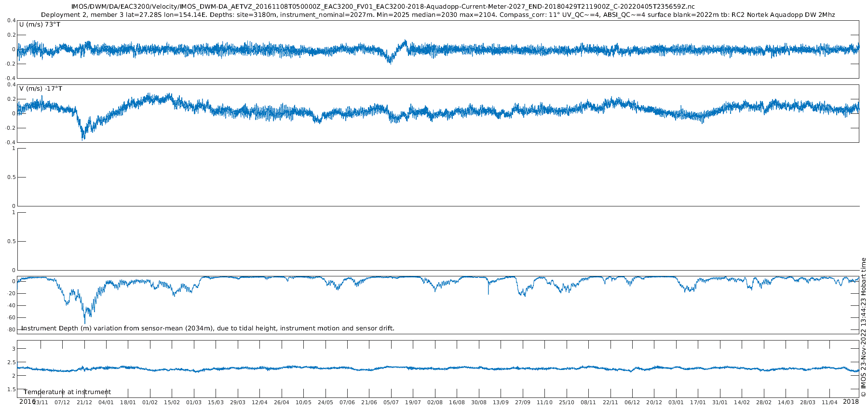Click the 28/02 date tick label
The image size is (868, 410).
pos(764,403)
